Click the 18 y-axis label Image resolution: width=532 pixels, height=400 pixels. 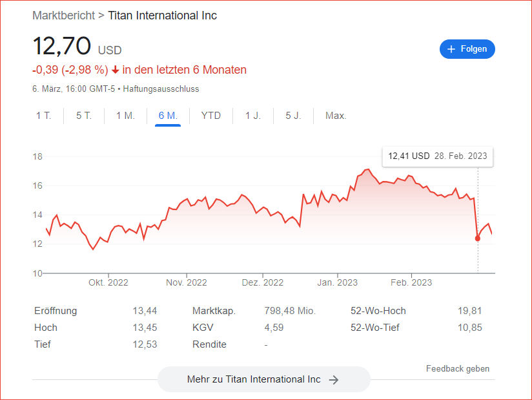[37, 156]
